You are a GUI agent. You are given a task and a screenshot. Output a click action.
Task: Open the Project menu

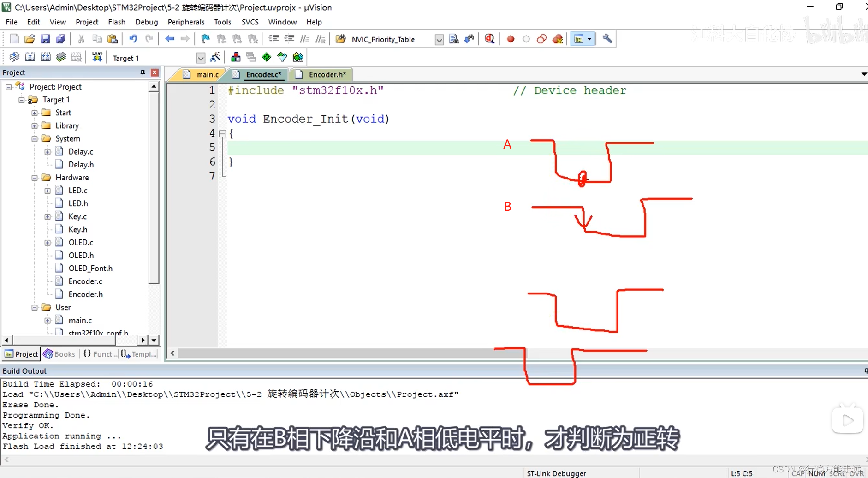click(87, 22)
